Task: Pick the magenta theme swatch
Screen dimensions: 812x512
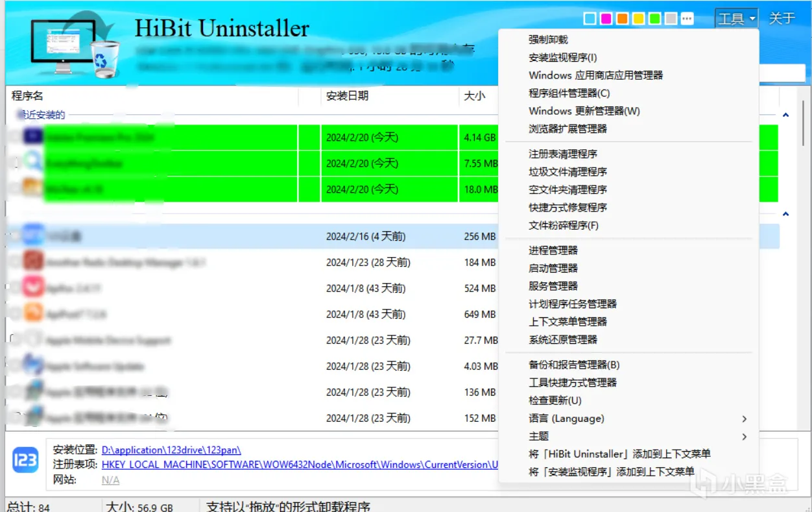Action: click(x=606, y=19)
